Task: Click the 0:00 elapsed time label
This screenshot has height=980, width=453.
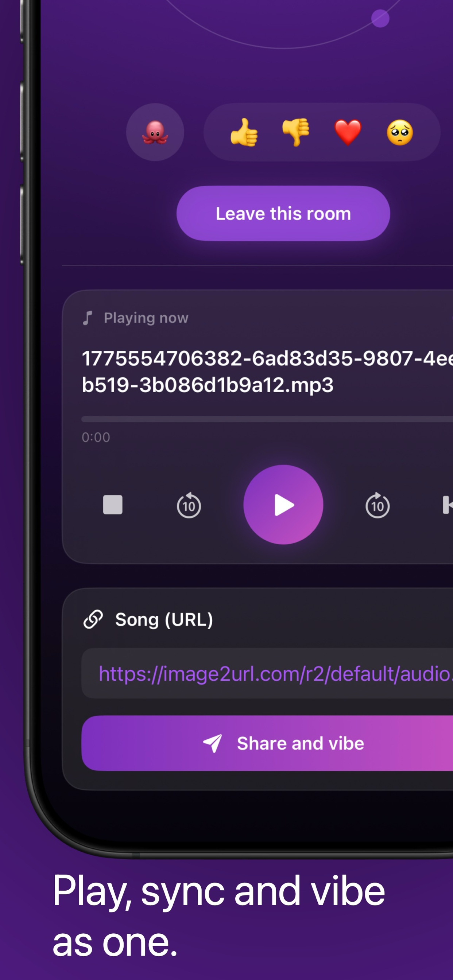Action: click(x=96, y=437)
